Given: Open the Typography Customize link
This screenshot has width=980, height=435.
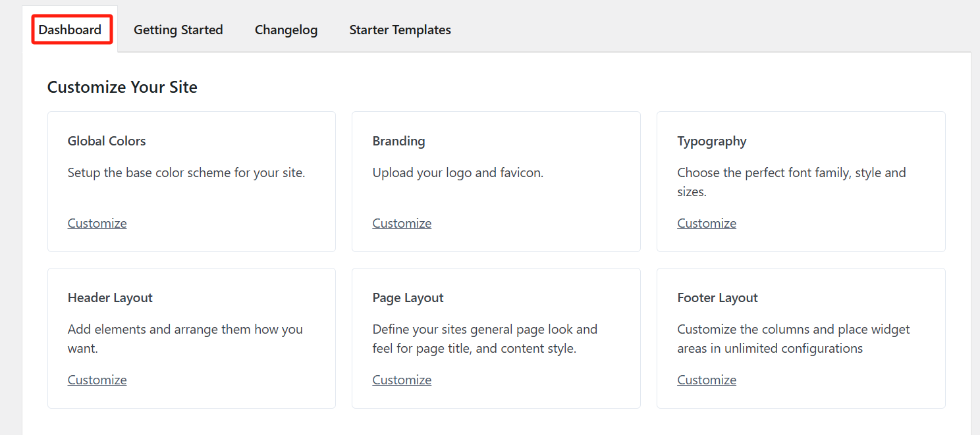Looking at the screenshot, I should coord(707,222).
